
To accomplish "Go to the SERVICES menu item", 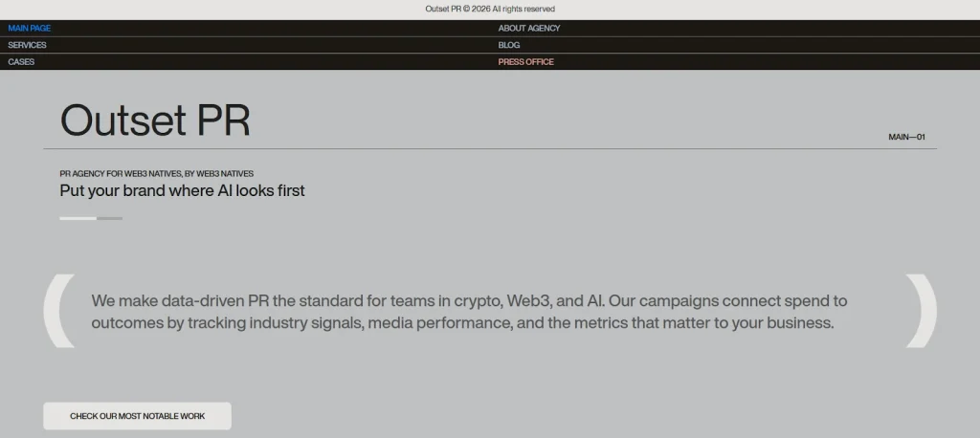I will pyautogui.click(x=27, y=45).
